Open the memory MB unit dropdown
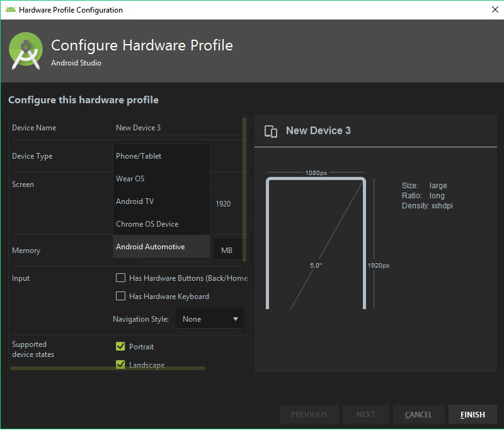 point(228,250)
